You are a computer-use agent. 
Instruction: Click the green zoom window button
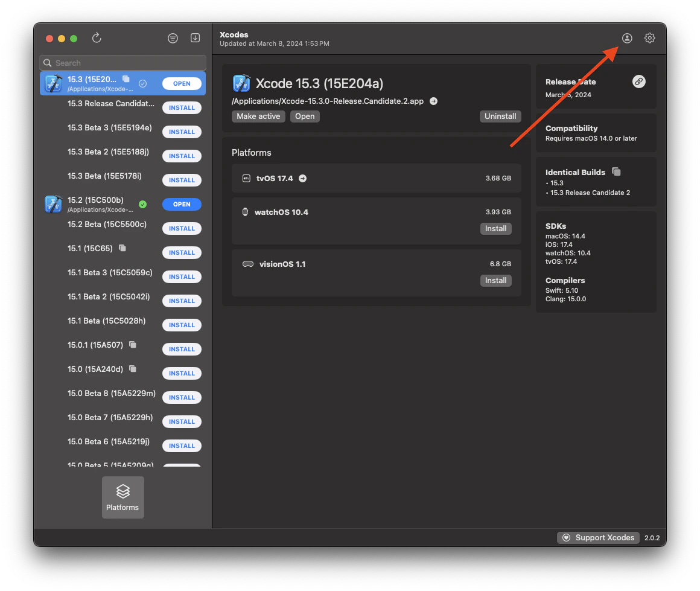coord(74,39)
